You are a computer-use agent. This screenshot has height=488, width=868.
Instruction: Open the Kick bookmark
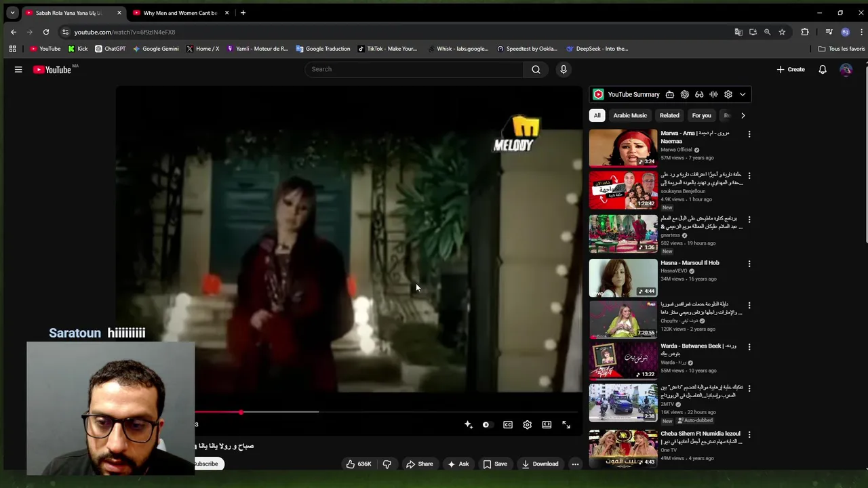click(78, 49)
